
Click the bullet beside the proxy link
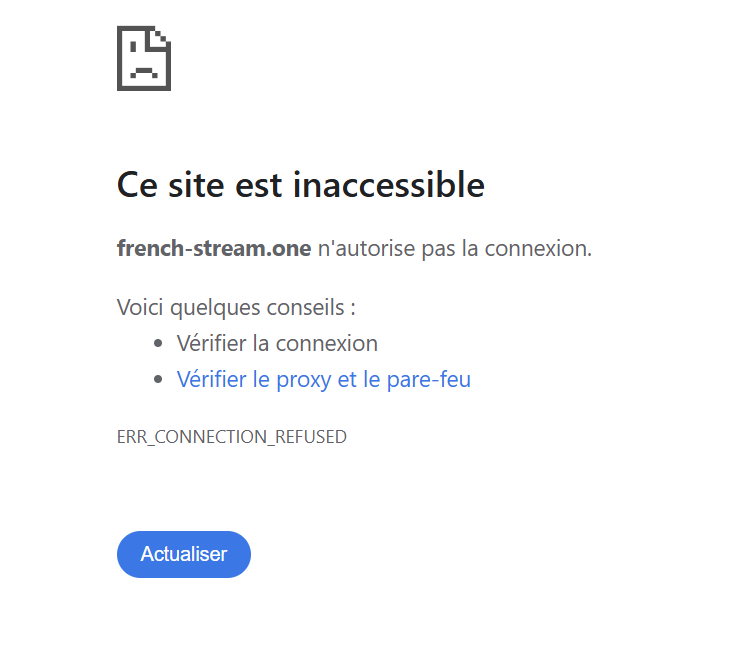tap(158, 381)
